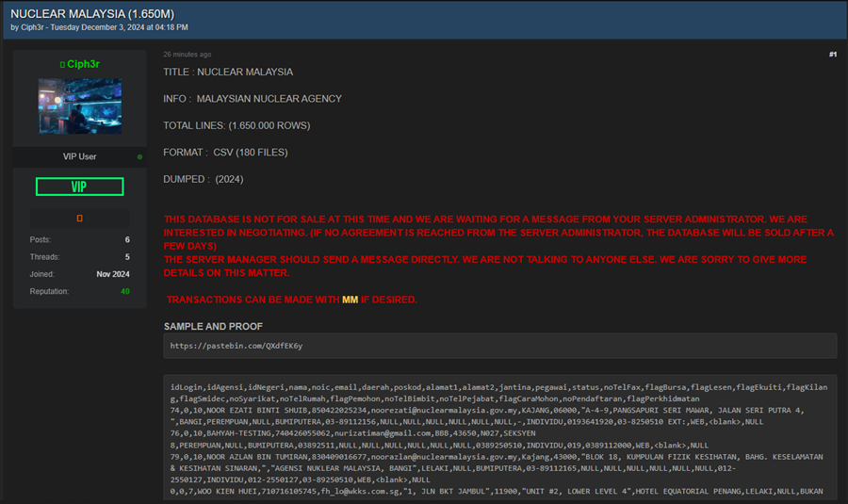Click the 'TITLE : NUCLEAR MALAYSIA' line
Viewport: 848px width, 504px height.
click(x=228, y=72)
